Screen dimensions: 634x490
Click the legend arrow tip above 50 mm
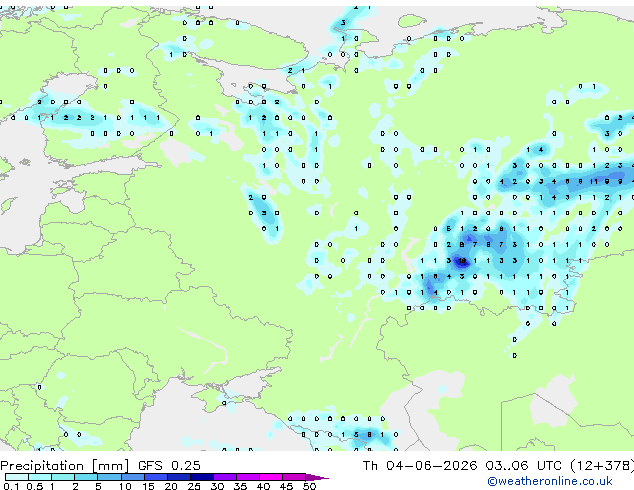317,477
